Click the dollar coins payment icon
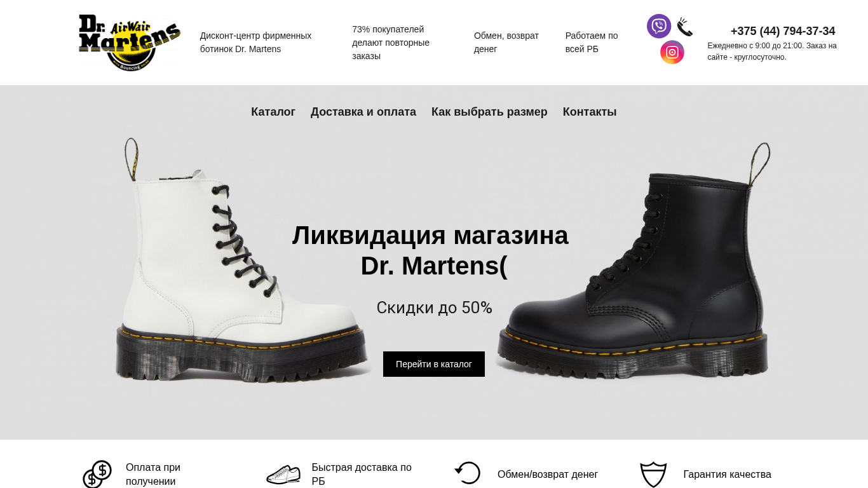Screen dimensions: 868x488 pyautogui.click(x=97, y=474)
